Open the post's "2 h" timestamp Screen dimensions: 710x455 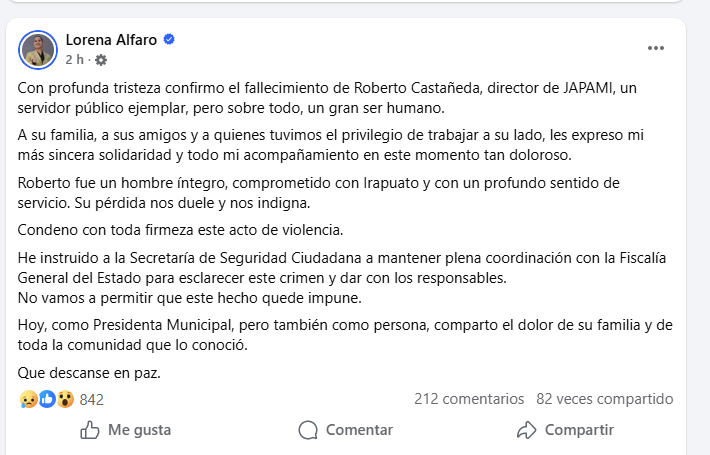click(73, 59)
